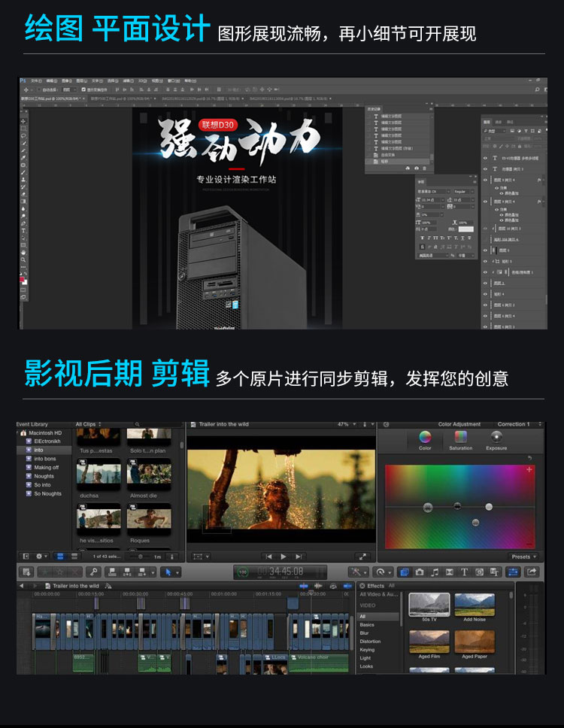The image size is (564, 728).
Task: Click the insert clip icon in toolbar
Action: click(x=127, y=572)
